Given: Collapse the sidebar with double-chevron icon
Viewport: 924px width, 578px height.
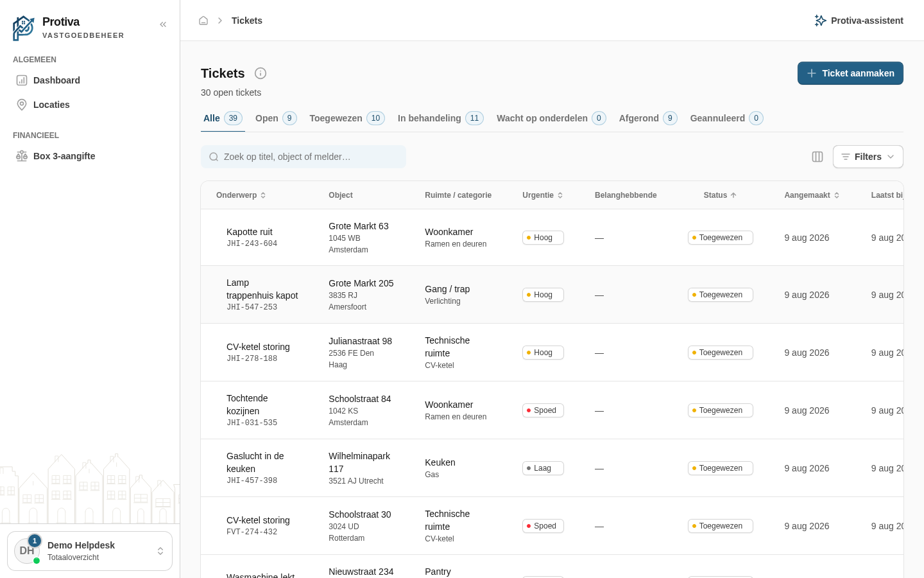Looking at the screenshot, I should (163, 24).
